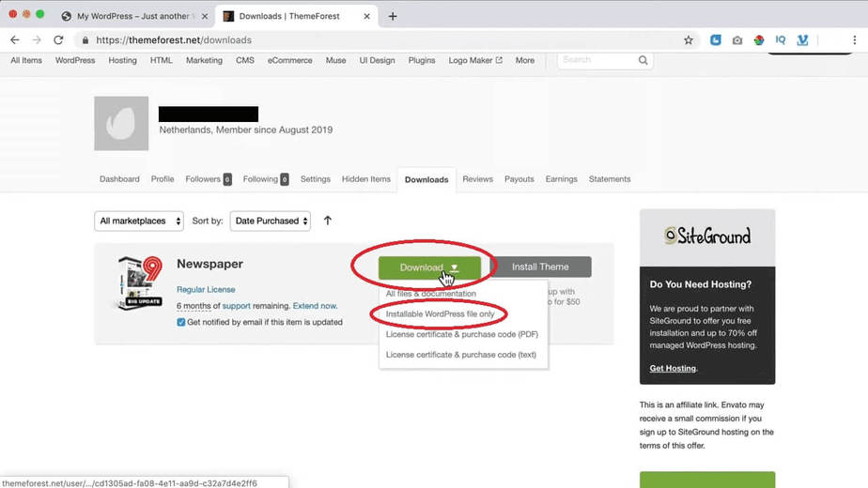The image size is (868, 488).
Task: Follow the Get Hosting link
Action: point(673,369)
